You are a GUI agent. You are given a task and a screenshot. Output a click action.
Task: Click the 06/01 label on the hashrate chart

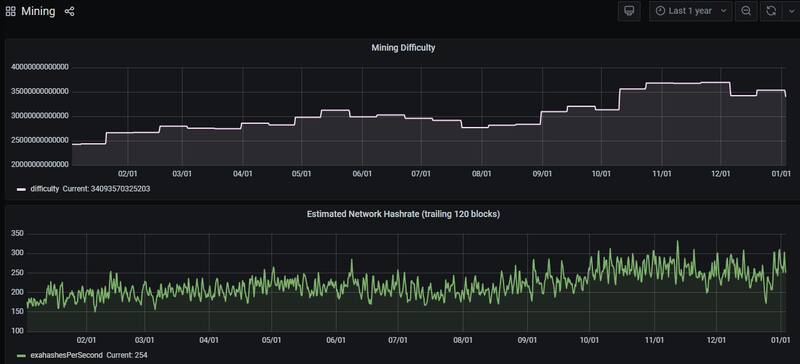tap(335, 340)
